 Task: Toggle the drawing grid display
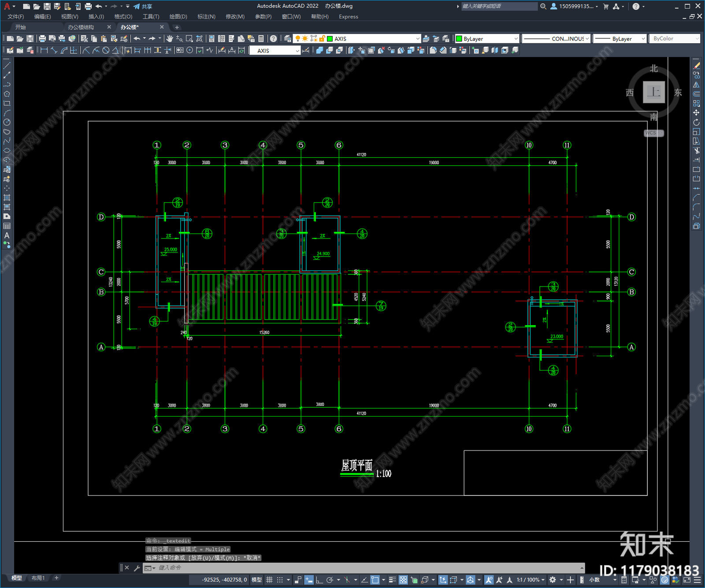pyautogui.click(x=269, y=580)
